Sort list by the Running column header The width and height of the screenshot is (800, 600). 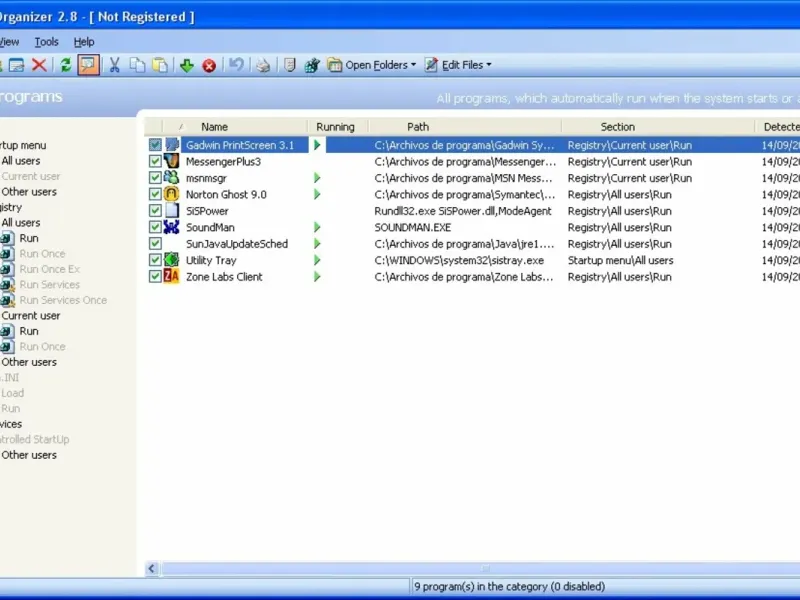337,127
